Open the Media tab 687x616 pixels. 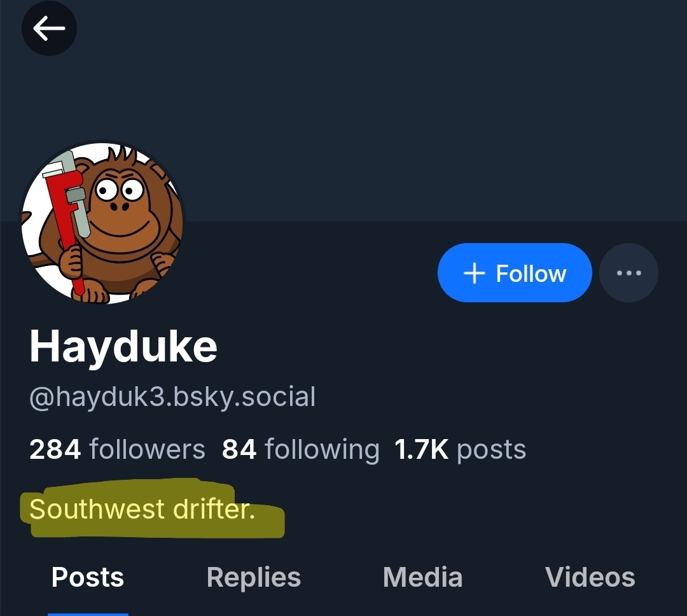pos(422,577)
